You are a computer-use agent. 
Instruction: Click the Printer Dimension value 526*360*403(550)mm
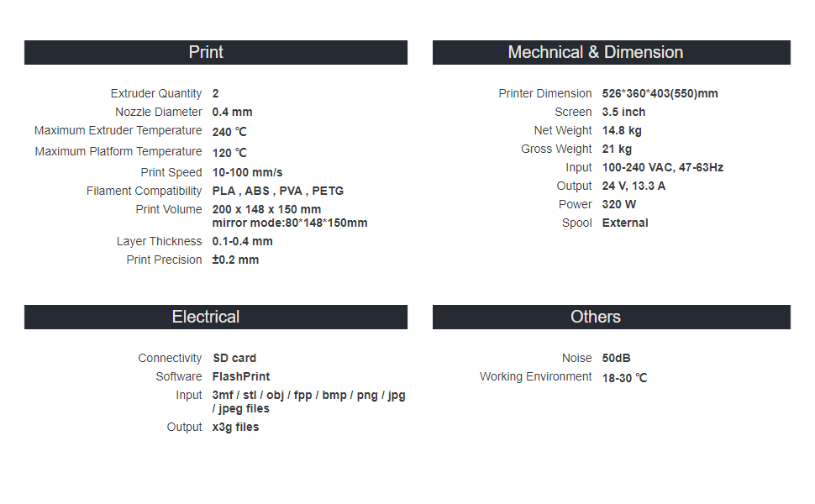tap(660, 93)
